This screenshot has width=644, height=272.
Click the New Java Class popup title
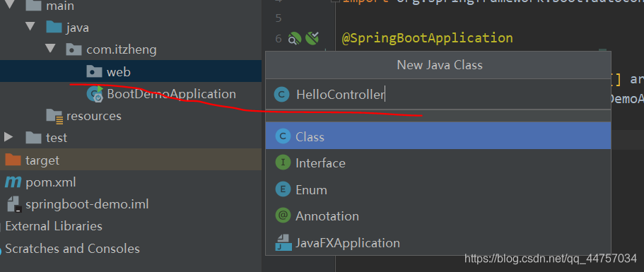[440, 65]
